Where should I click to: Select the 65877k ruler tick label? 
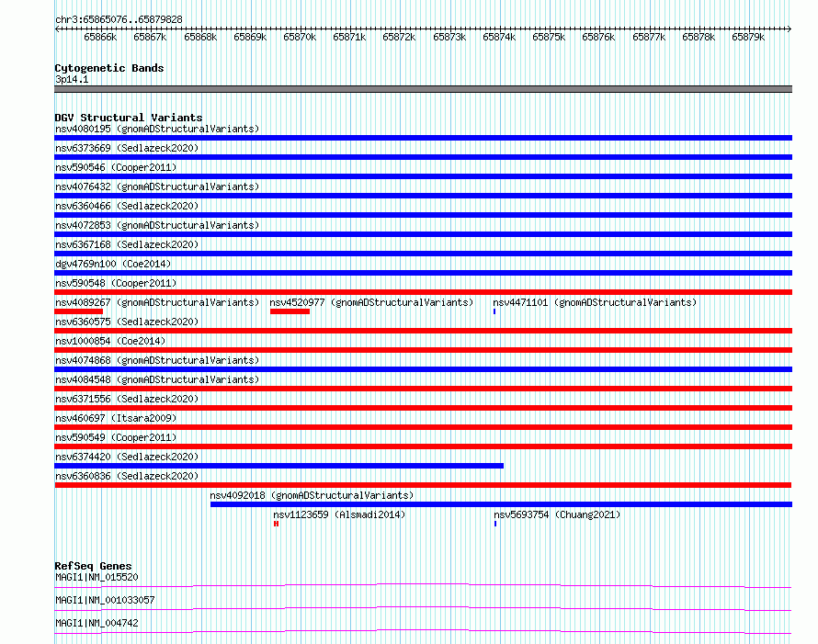click(649, 37)
